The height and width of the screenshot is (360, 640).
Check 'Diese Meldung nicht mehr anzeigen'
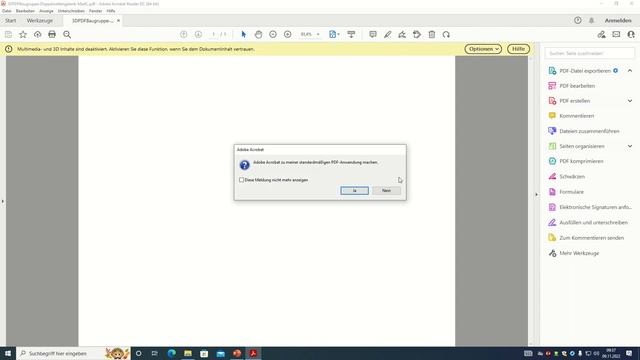(x=241, y=180)
